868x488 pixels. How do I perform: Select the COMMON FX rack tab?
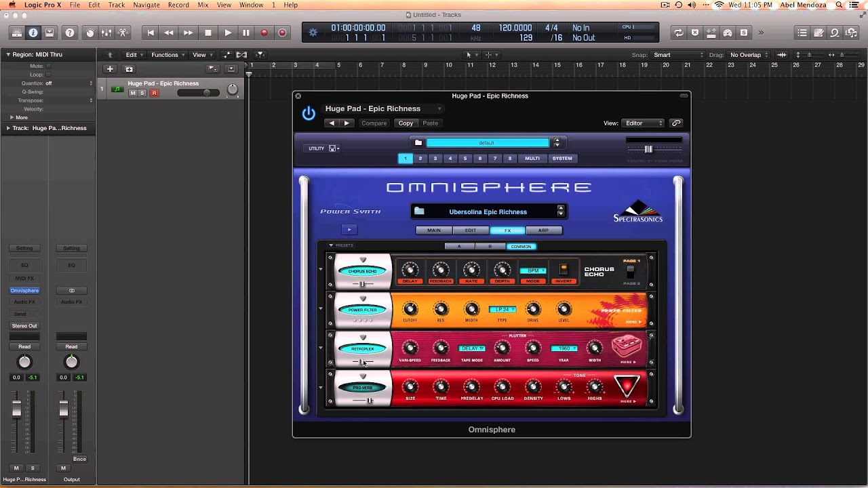coord(521,246)
